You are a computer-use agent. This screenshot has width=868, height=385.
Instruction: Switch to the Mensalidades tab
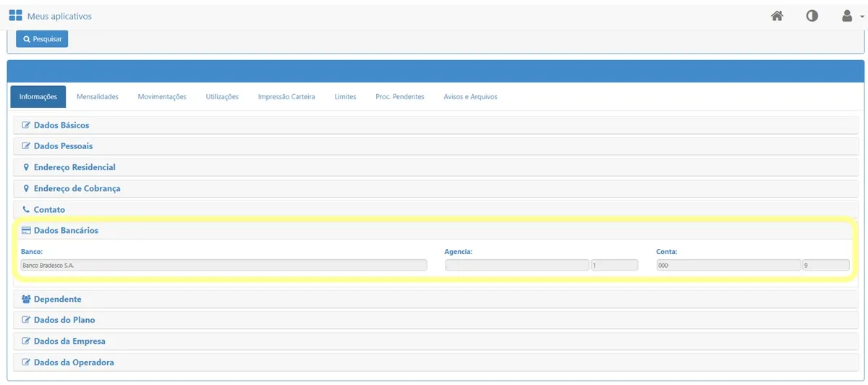[x=98, y=97]
